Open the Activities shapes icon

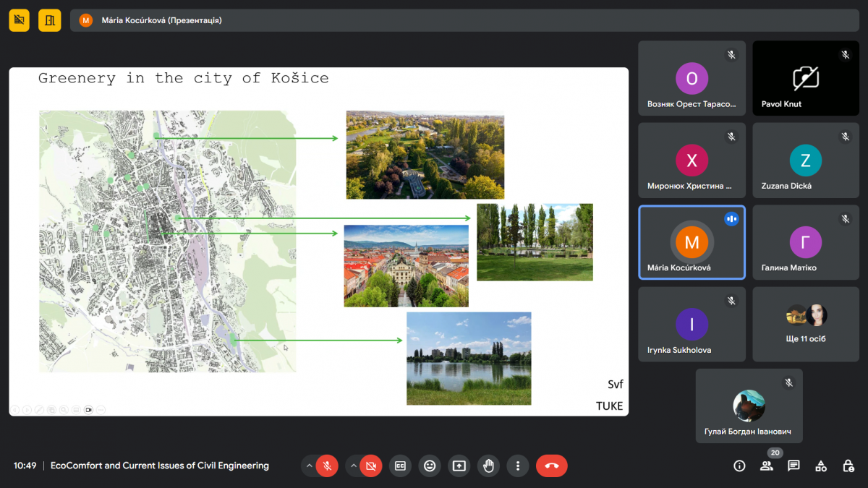[x=821, y=466]
